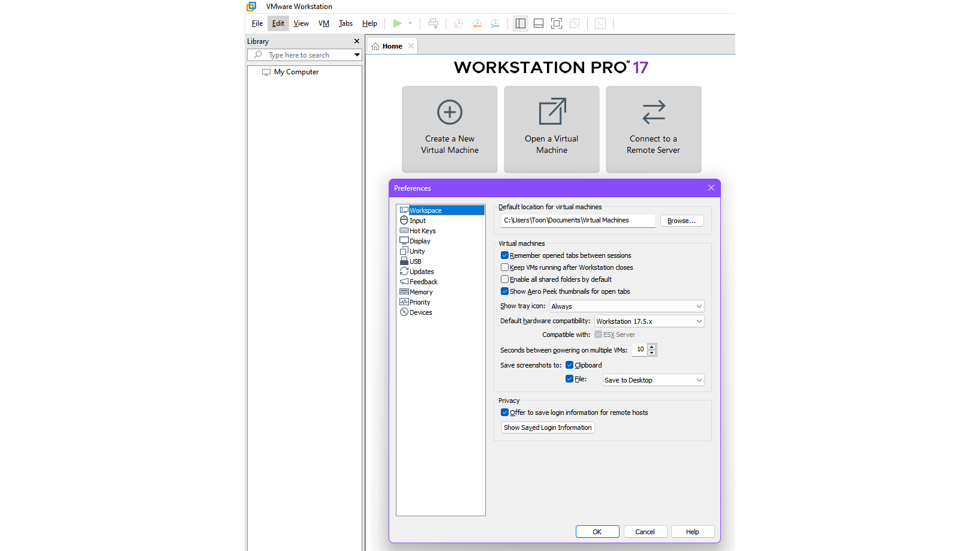Click the seconds value field showing 10
Screen dimensions: 980x551
pyautogui.click(x=639, y=350)
